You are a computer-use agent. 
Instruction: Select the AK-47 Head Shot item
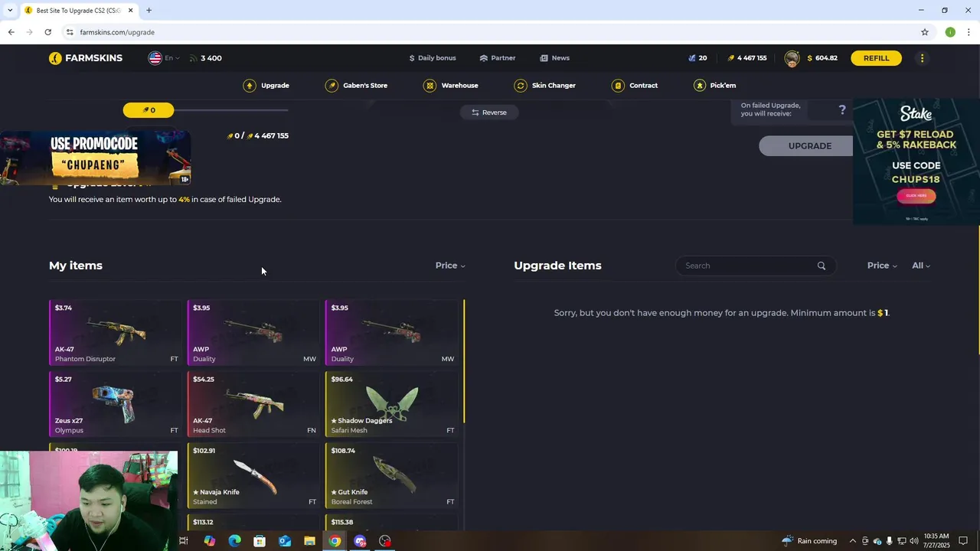coord(253,404)
